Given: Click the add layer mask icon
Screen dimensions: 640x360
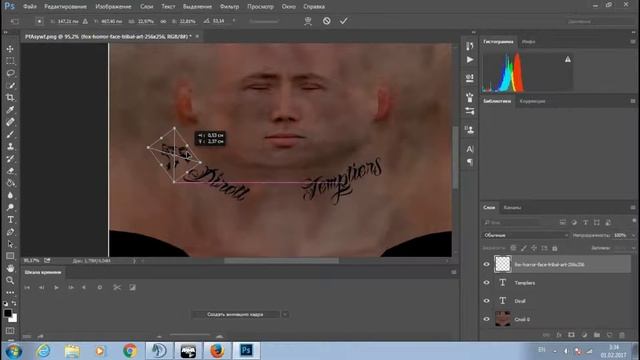Looking at the screenshot, I should pos(571,335).
